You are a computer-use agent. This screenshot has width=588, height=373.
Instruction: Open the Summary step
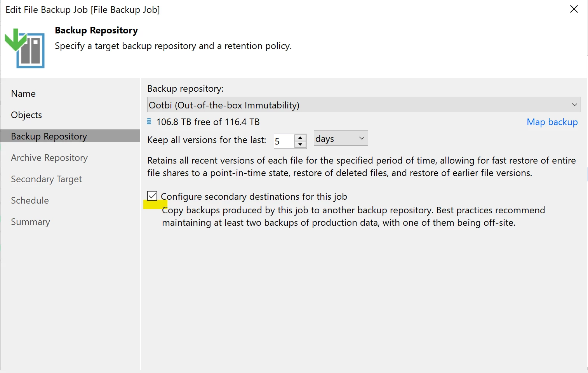click(x=31, y=222)
